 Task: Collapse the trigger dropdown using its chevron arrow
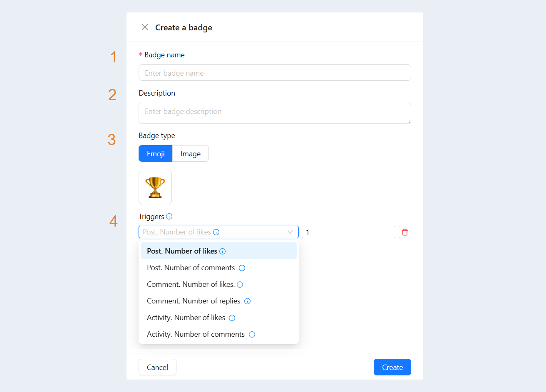pos(290,232)
